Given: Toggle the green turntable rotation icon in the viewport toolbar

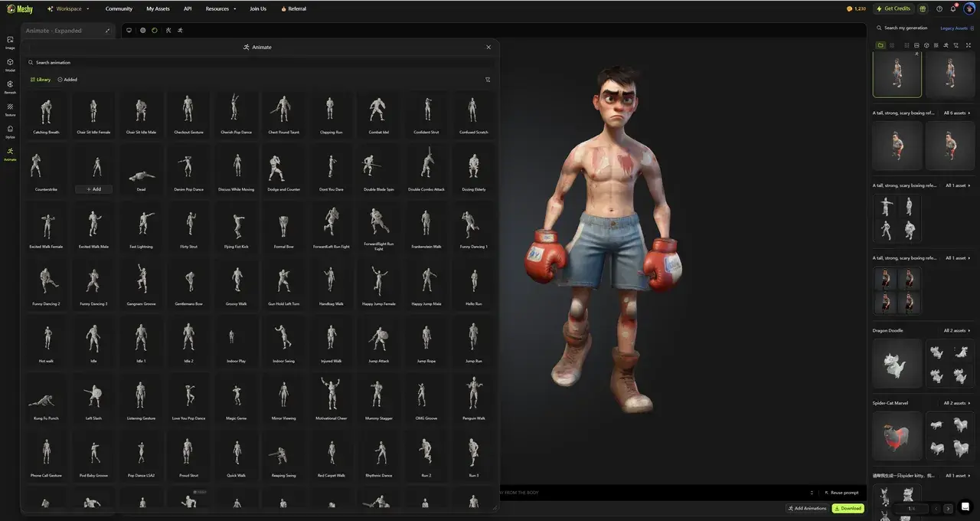Looking at the screenshot, I should click(155, 31).
